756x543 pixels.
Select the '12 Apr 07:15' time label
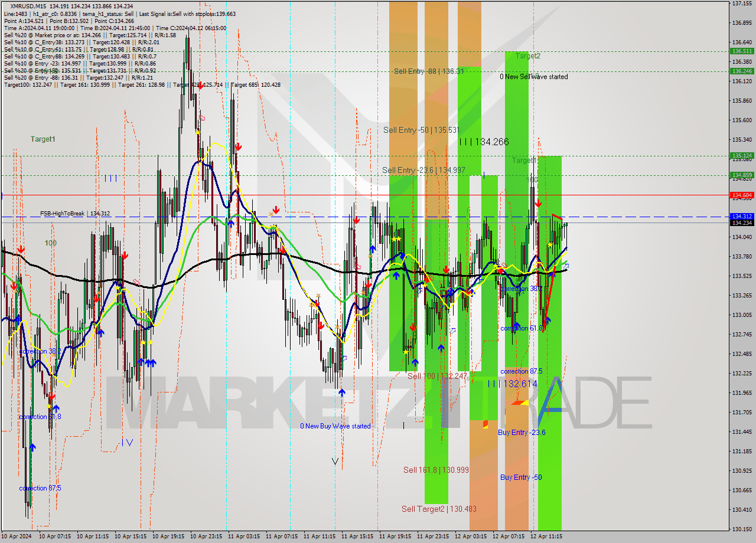(x=509, y=537)
